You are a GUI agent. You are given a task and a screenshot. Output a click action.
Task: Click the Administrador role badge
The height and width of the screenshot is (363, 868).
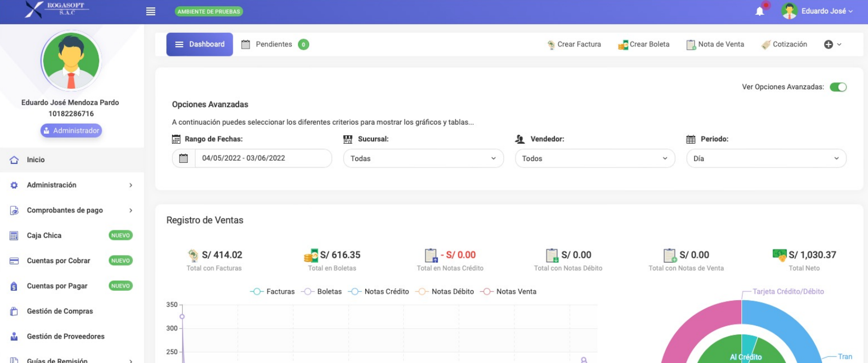click(71, 131)
